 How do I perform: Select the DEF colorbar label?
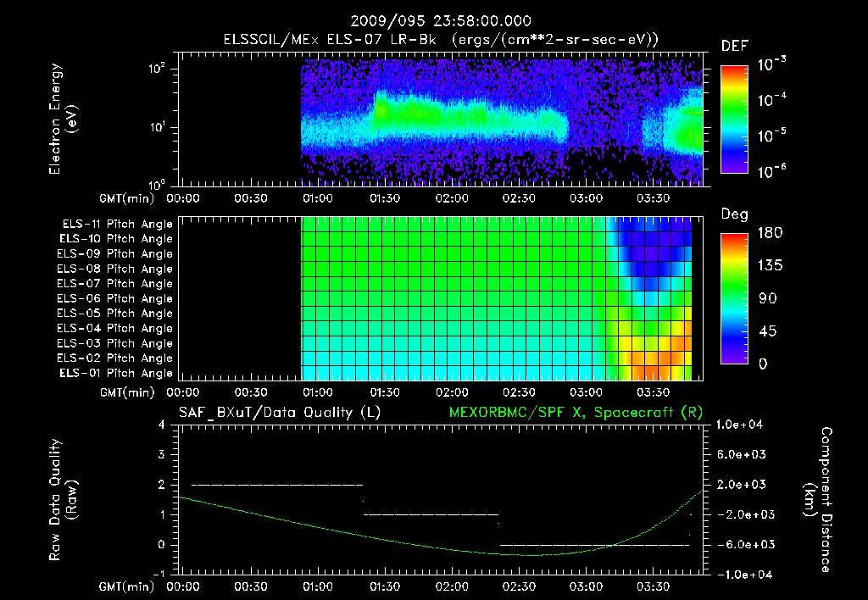(734, 47)
